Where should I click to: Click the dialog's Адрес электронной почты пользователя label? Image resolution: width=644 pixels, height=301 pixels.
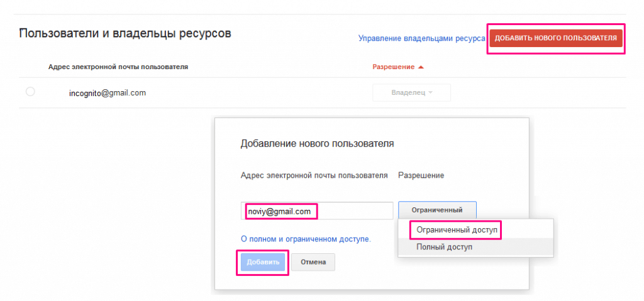[x=314, y=175]
